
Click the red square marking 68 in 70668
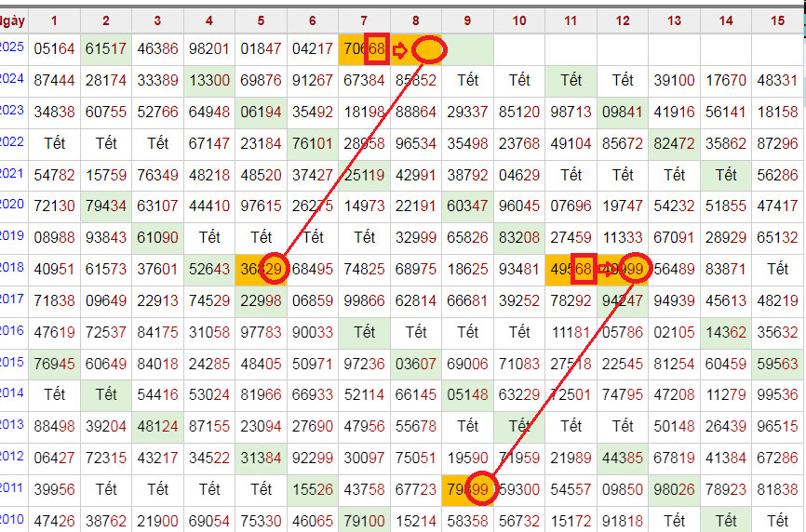tap(375, 49)
